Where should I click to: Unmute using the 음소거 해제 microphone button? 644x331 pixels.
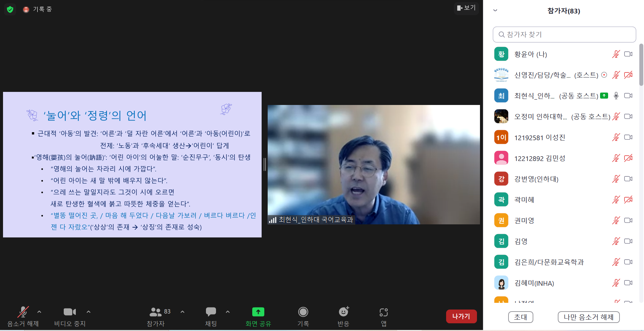click(23, 316)
